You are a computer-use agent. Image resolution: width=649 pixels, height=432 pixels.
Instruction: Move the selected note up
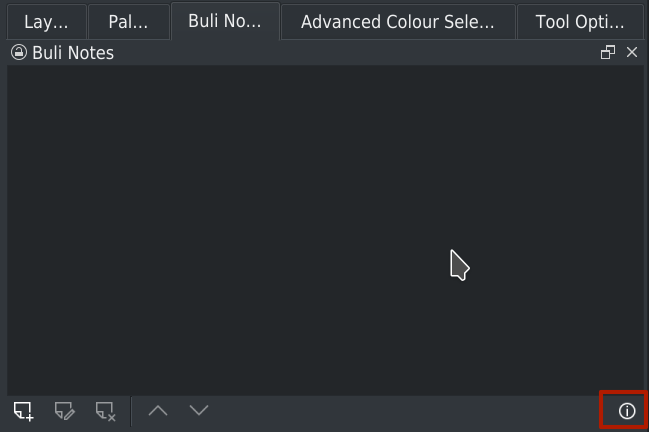click(158, 410)
